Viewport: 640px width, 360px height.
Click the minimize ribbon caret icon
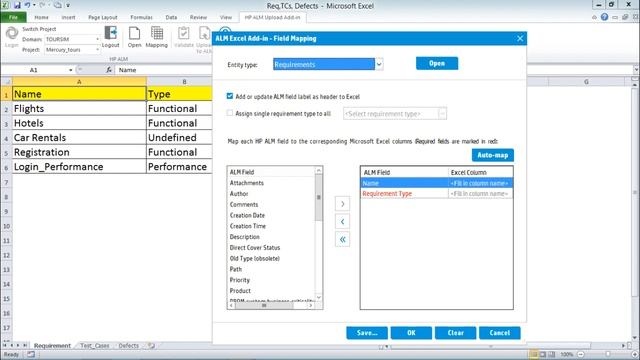594,17
